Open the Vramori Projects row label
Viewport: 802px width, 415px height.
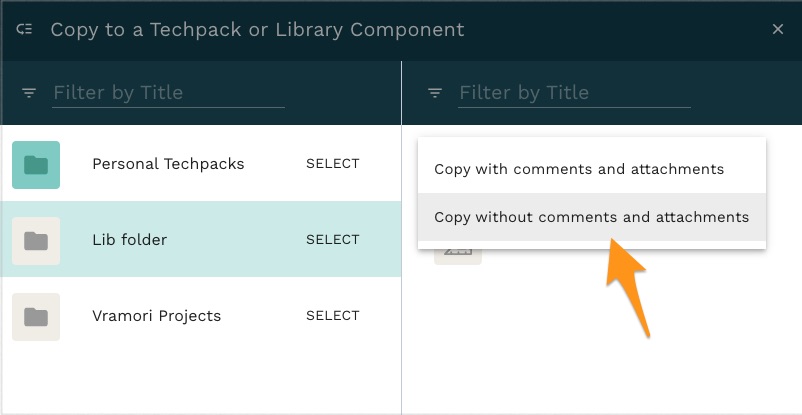point(157,316)
